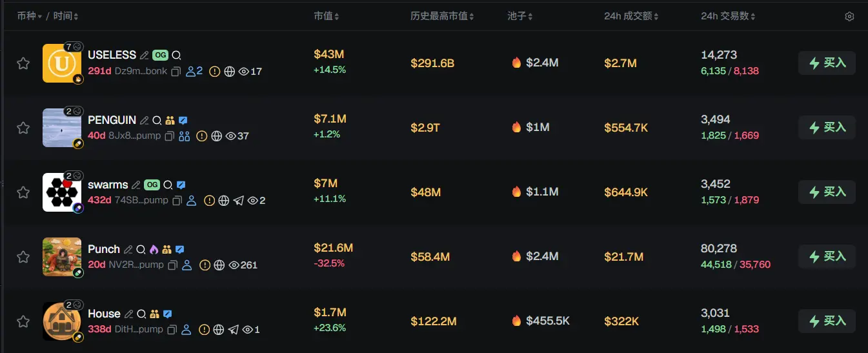Open the House token website globe icon

(x=218, y=330)
